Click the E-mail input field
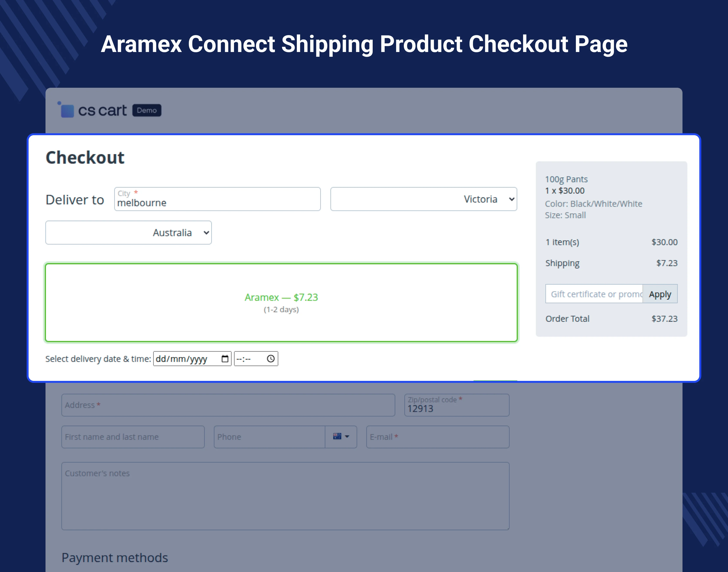728x572 pixels. 437,437
